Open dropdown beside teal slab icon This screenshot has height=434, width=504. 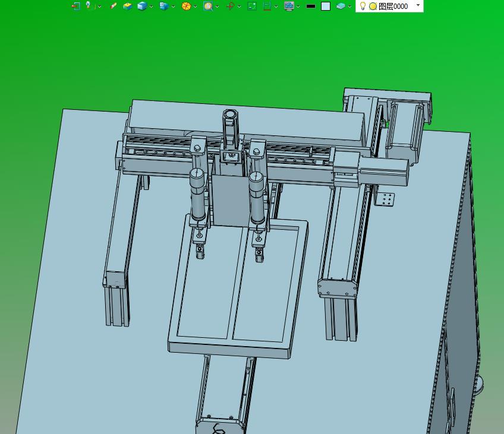pyautogui.click(x=349, y=7)
